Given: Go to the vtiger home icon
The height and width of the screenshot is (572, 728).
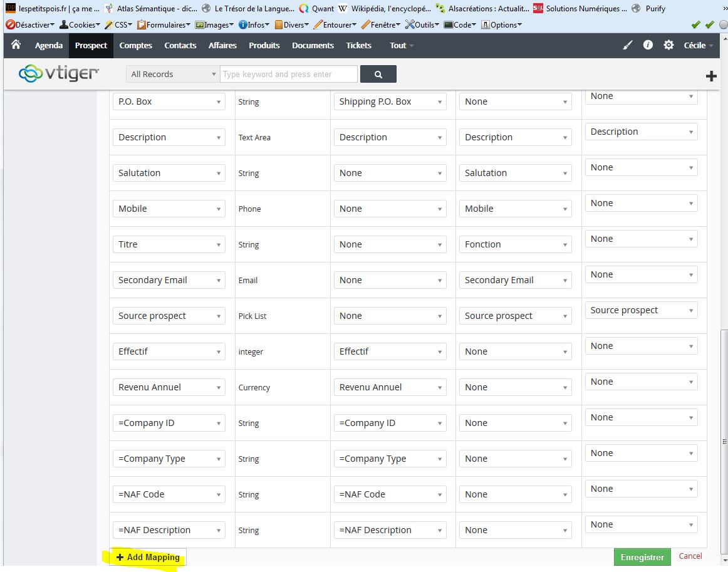Looking at the screenshot, I should click(x=16, y=45).
